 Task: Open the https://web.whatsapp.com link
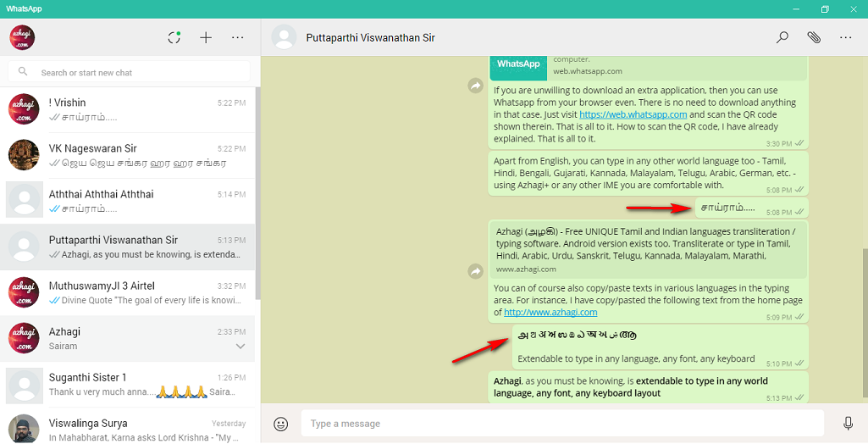tap(633, 114)
